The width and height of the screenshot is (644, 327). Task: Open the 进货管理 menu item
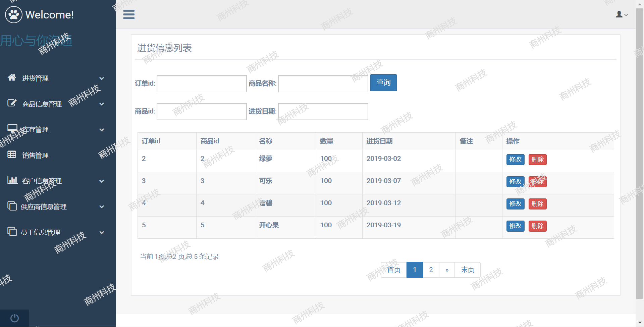click(x=35, y=78)
